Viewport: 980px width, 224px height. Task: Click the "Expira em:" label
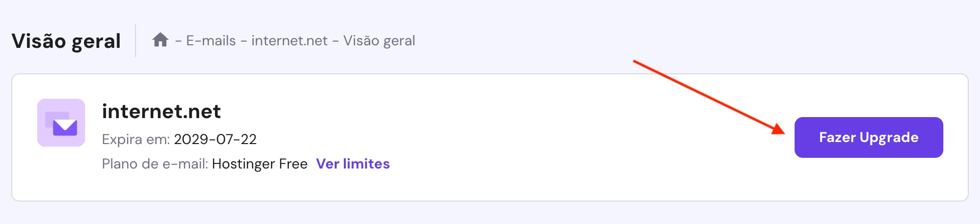pos(136,139)
